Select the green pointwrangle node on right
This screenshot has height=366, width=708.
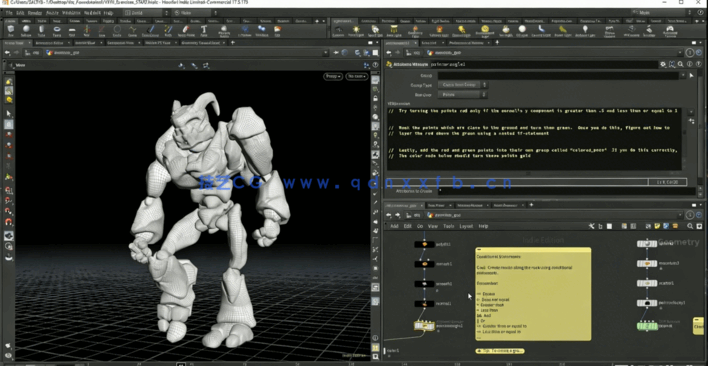click(x=647, y=326)
